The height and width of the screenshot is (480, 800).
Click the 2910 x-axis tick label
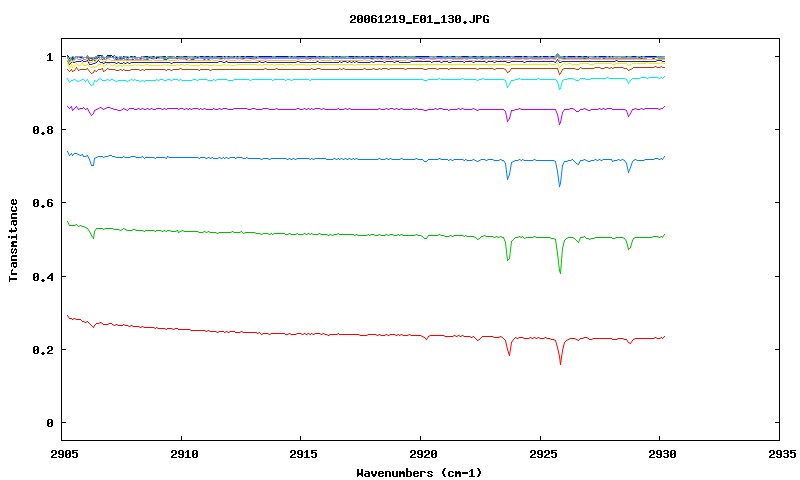184,454
